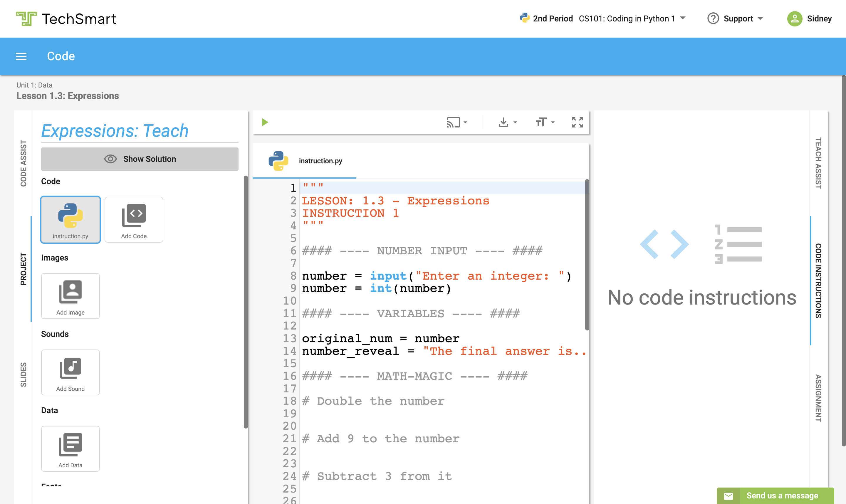Expand to fullscreen editor view

(577, 122)
